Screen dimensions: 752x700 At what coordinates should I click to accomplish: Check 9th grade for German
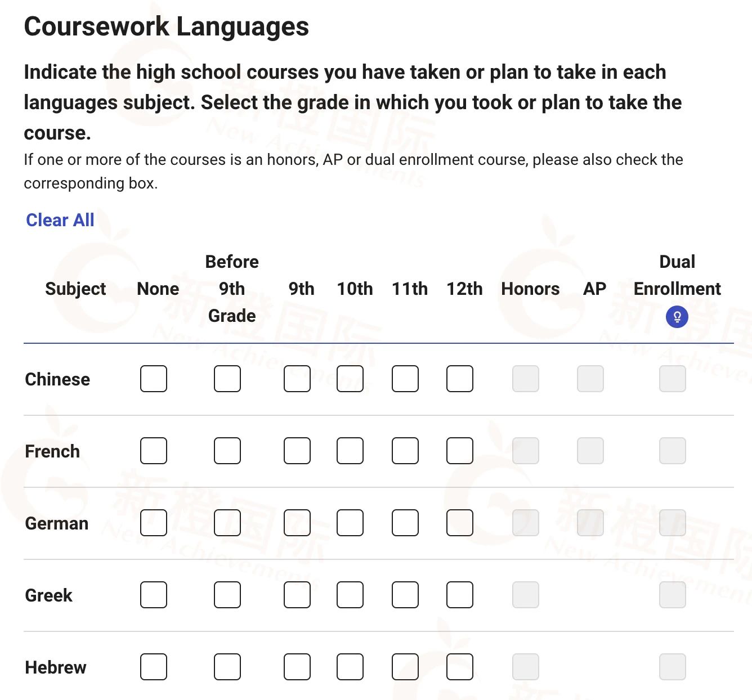297,523
